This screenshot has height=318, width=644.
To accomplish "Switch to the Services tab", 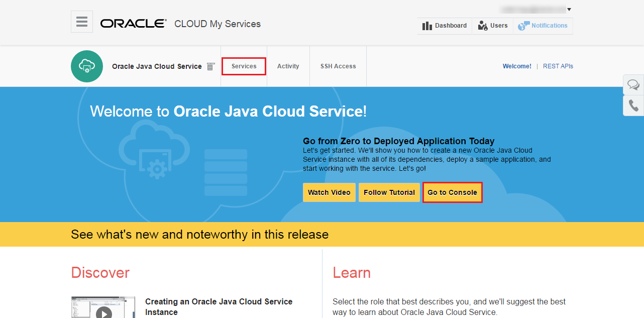I will [244, 66].
